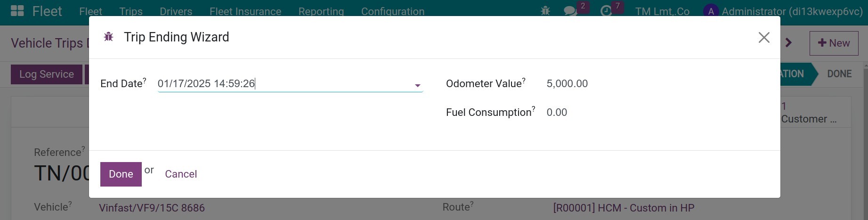Open the Configuration menu
The image size is (868, 220).
click(x=392, y=11)
